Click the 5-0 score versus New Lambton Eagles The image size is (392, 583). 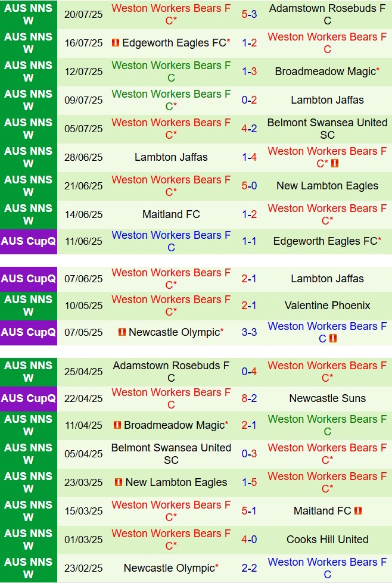(x=249, y=186)
